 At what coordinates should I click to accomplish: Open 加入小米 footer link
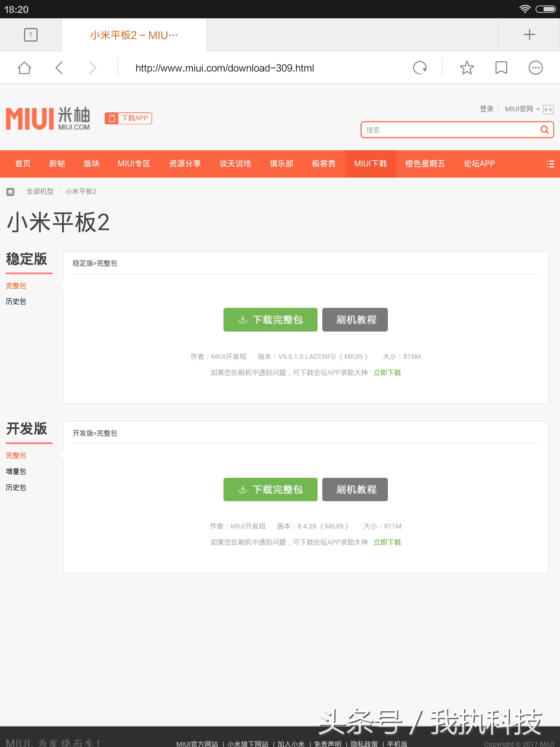291,743
